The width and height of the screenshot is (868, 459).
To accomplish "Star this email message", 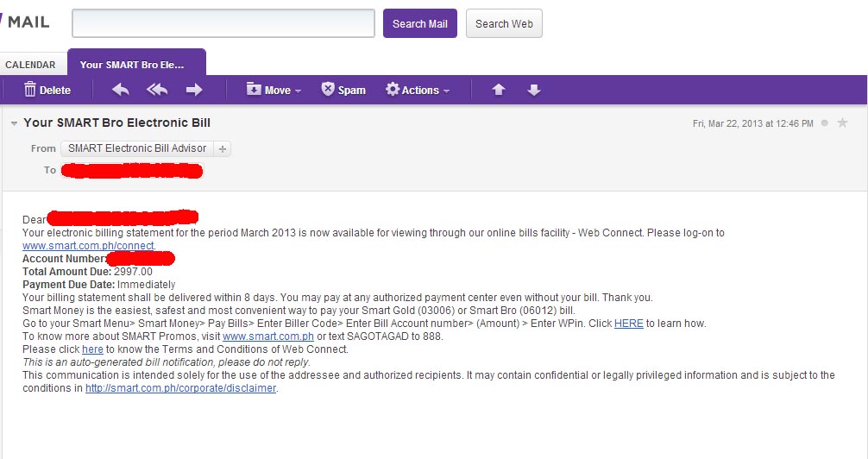I will tap(842, 123).
